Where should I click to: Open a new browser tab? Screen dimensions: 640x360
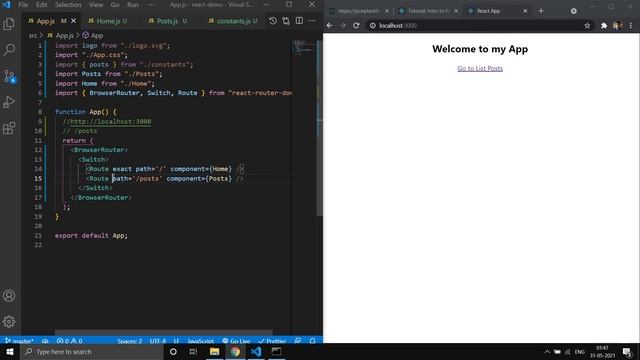[541, 11]
